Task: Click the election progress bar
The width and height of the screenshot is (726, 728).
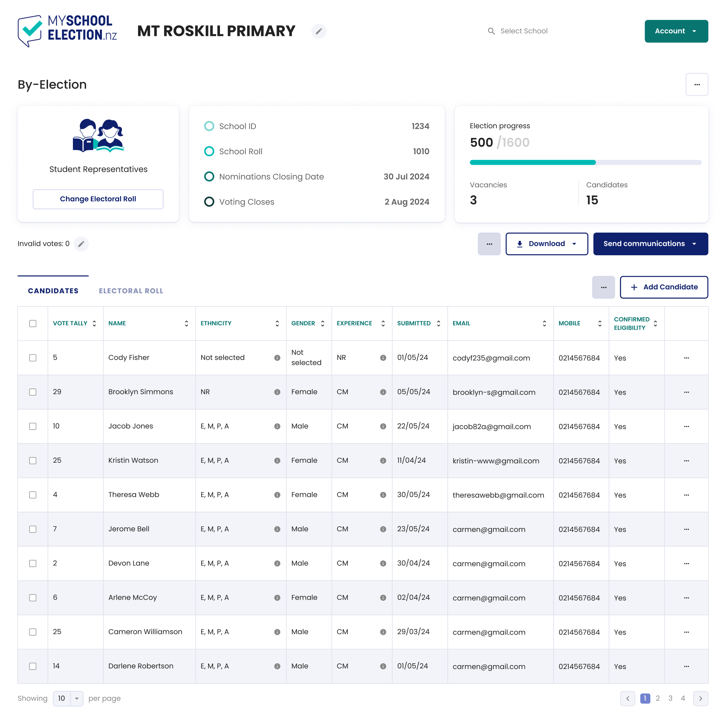Action: coord(585,162)
